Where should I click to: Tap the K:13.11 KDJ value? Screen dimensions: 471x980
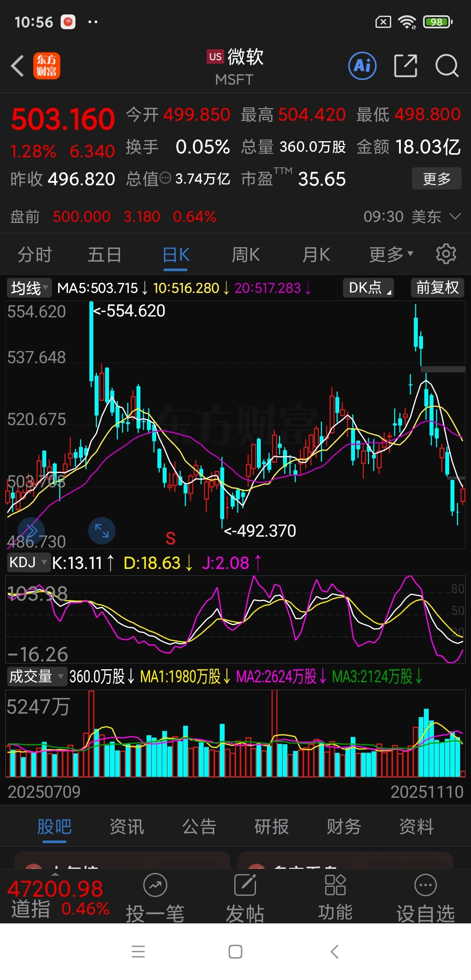[x=78, y=563]
